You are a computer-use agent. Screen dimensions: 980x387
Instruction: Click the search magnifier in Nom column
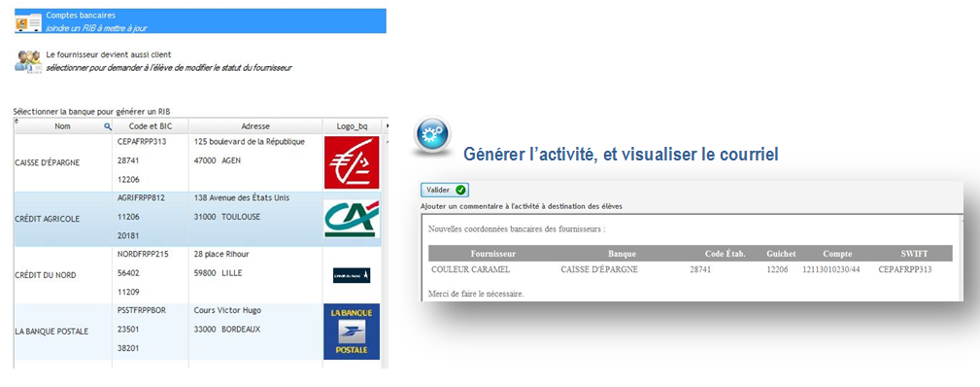coord(108,126)
